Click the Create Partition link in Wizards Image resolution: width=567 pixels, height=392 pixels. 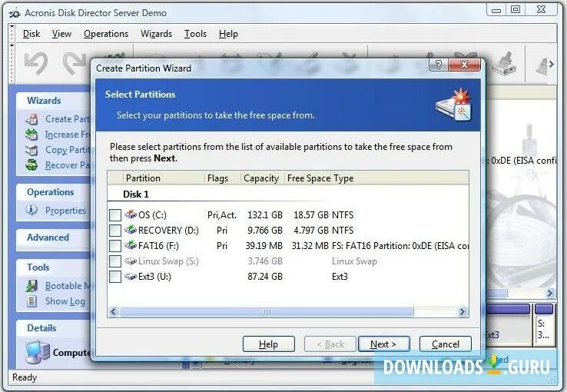[68, 119]
